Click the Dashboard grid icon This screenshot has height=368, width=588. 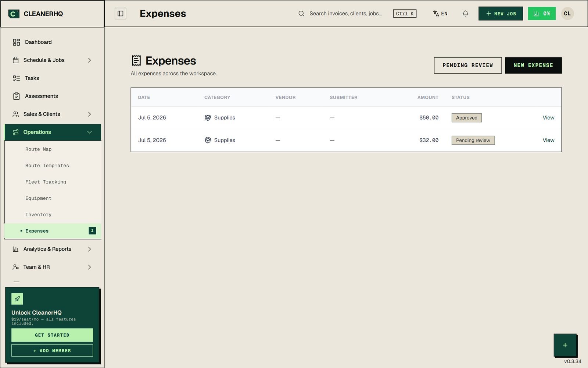point(17,42)
